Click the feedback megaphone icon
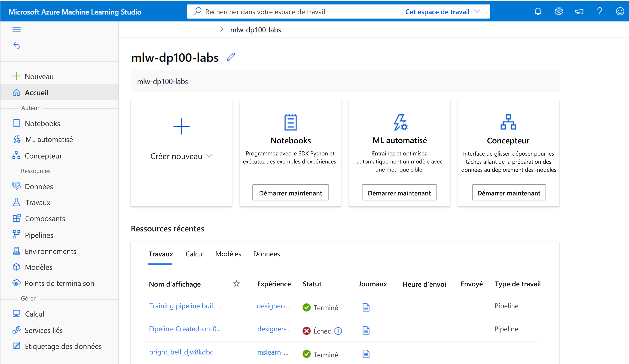This screenshot has width=629, height=364. [579, 11]
